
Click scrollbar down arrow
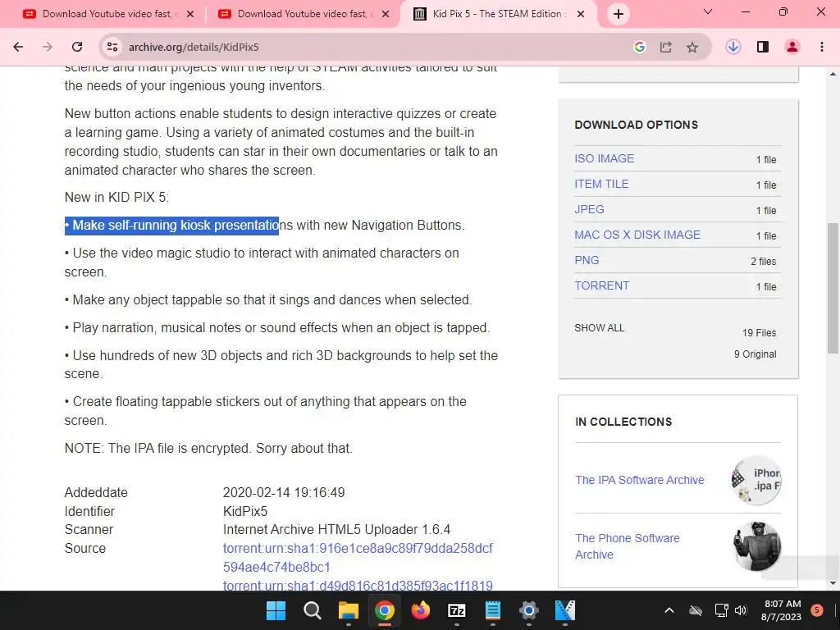point(833,584)
